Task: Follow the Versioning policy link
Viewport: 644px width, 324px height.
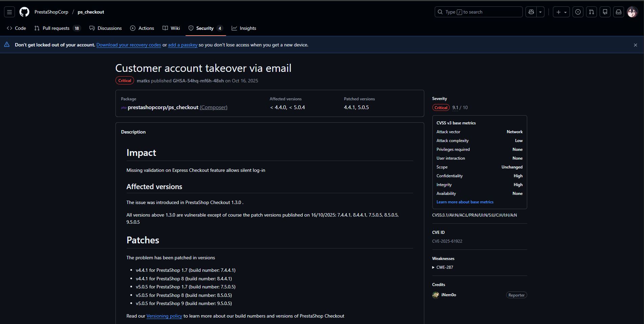Action: point(164,316)
